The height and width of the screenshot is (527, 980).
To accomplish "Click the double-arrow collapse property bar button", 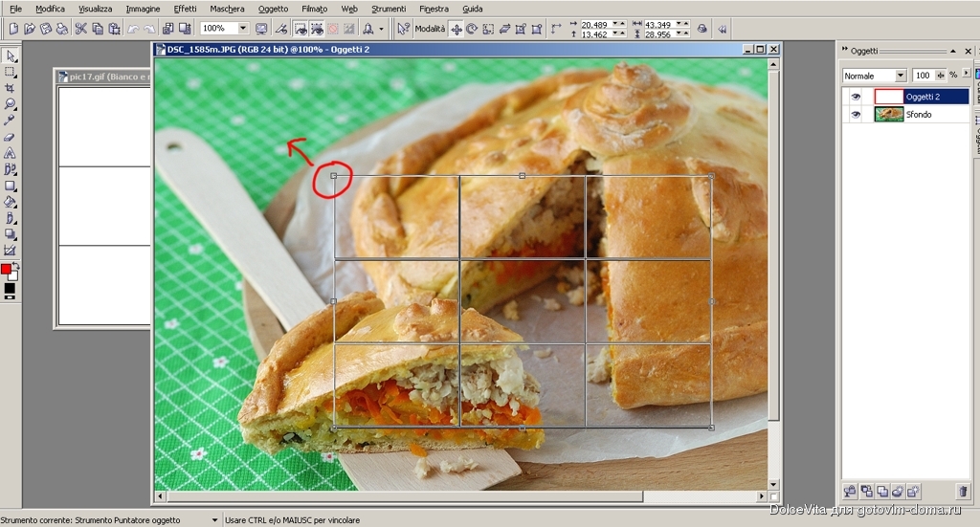I will [x=722, y=29].
